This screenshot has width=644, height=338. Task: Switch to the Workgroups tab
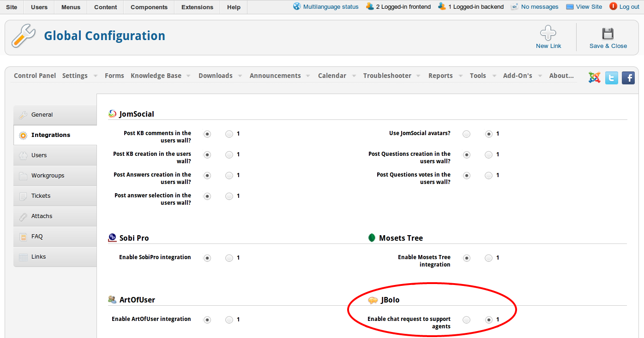point(48,176)
